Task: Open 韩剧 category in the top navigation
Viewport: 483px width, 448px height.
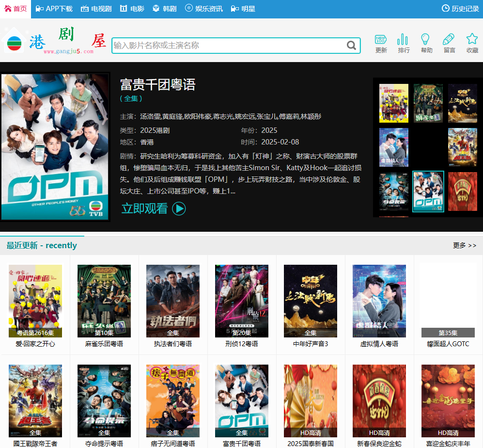Action: (165, 9)
